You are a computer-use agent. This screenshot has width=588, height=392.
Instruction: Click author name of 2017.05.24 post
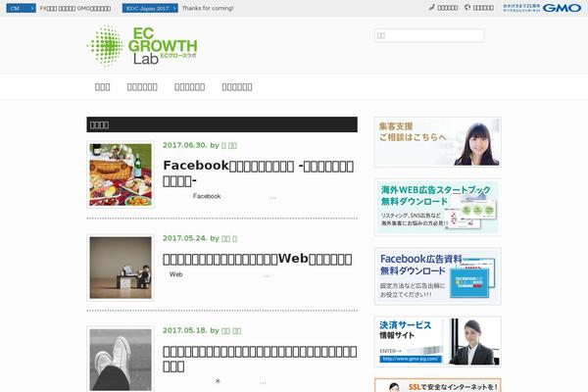pos(229,238)
